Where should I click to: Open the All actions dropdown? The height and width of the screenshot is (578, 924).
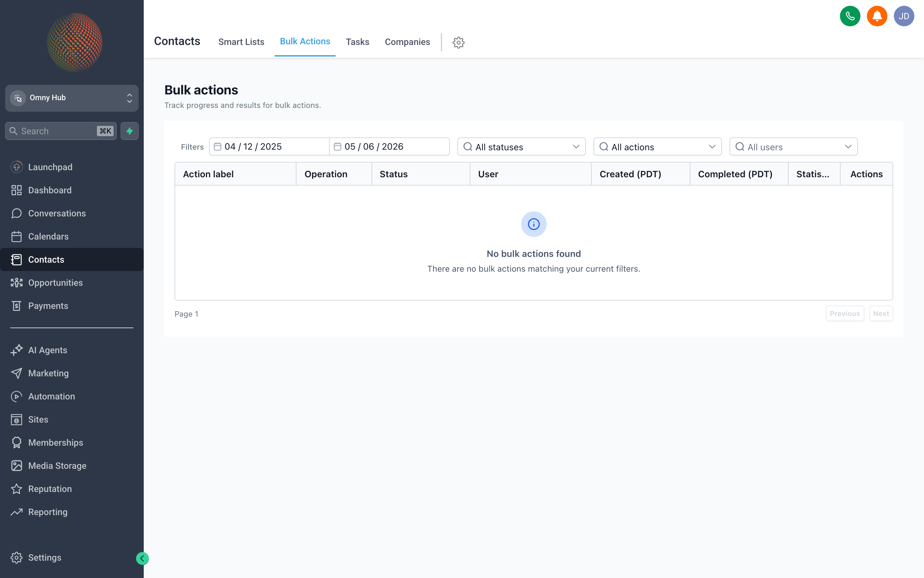click(657, 147)
